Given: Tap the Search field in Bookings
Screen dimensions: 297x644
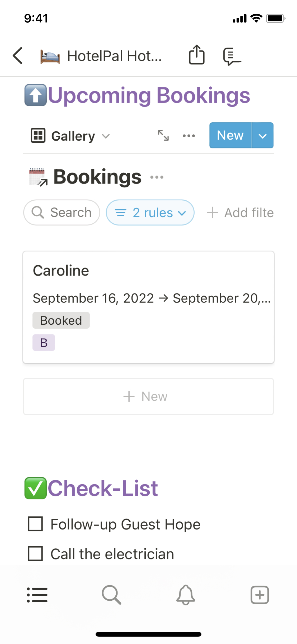Looking at the screenshot, I should (62, 213).
